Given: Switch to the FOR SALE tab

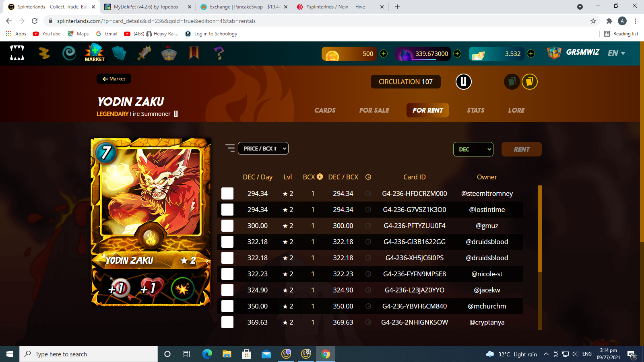Looking at the screenshot, I should click(374, 110).
